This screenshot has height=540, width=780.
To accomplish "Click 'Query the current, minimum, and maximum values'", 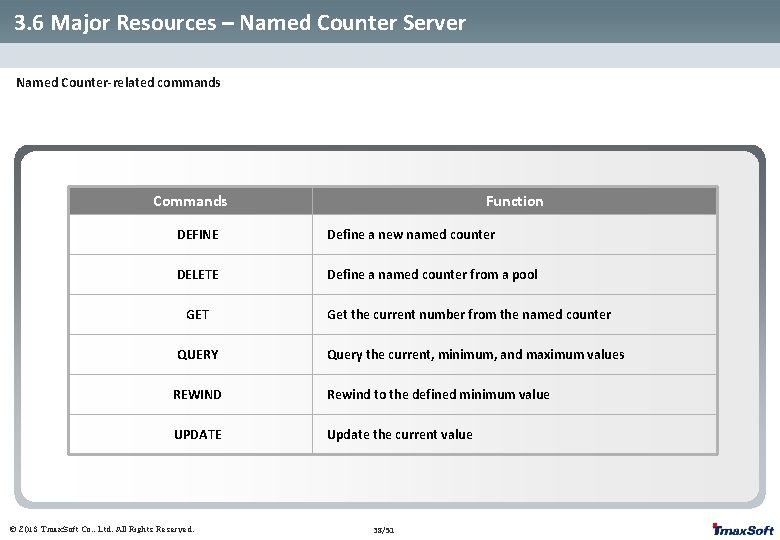I will click(x=476, y=355).
